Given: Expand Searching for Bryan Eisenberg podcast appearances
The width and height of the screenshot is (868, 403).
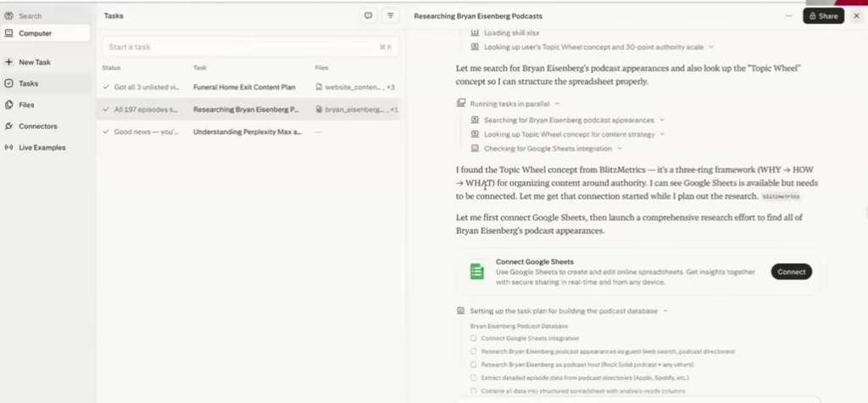Looking at the screenshot, I should click(661, 120).
